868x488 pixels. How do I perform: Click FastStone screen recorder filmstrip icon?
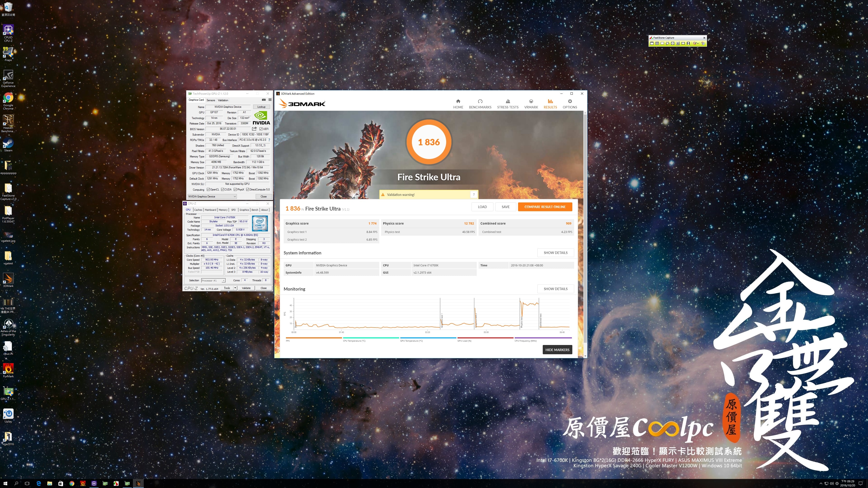pos(688,43)
